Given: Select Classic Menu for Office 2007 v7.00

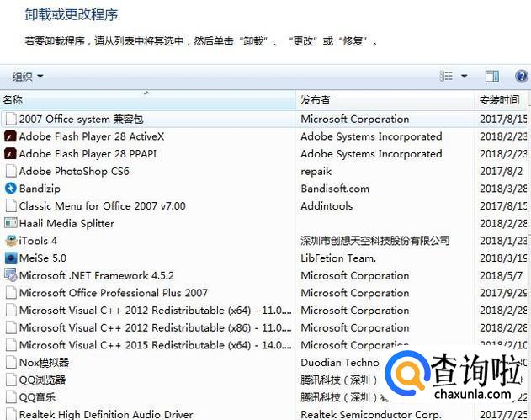Looking at the screenshot, I should pyautogui.click(x=103, y=206).
